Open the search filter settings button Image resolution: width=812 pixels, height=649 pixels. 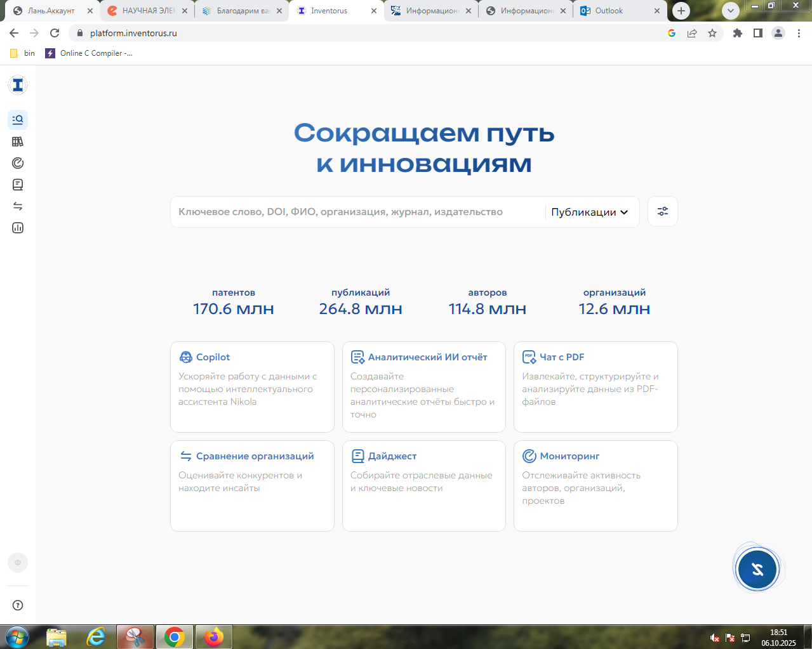(662, 212)
